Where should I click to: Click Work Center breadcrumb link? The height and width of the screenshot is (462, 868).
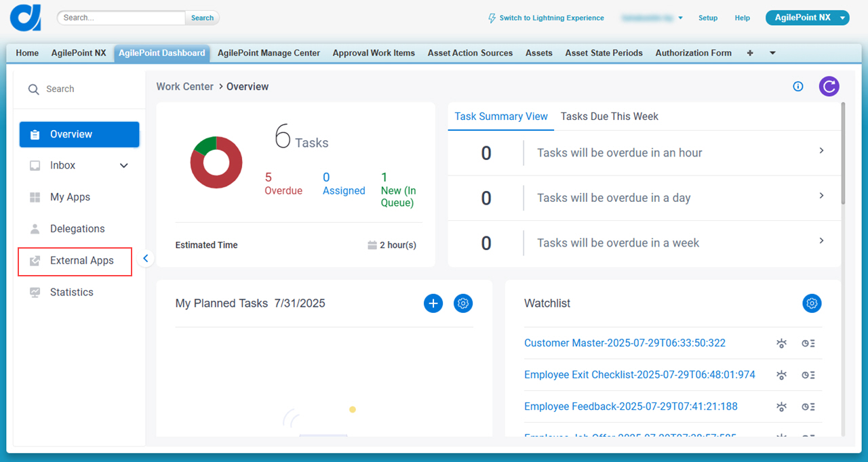point(184,87)
